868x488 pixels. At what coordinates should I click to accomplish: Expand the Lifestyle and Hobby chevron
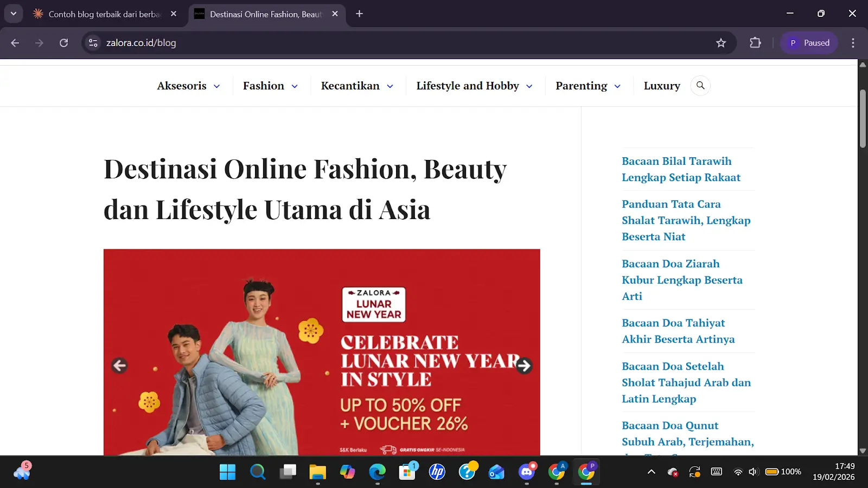coord(529,86)
